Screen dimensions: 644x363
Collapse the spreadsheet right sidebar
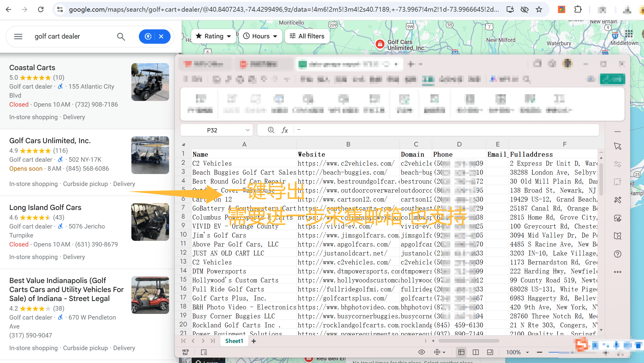click(617, 131)
